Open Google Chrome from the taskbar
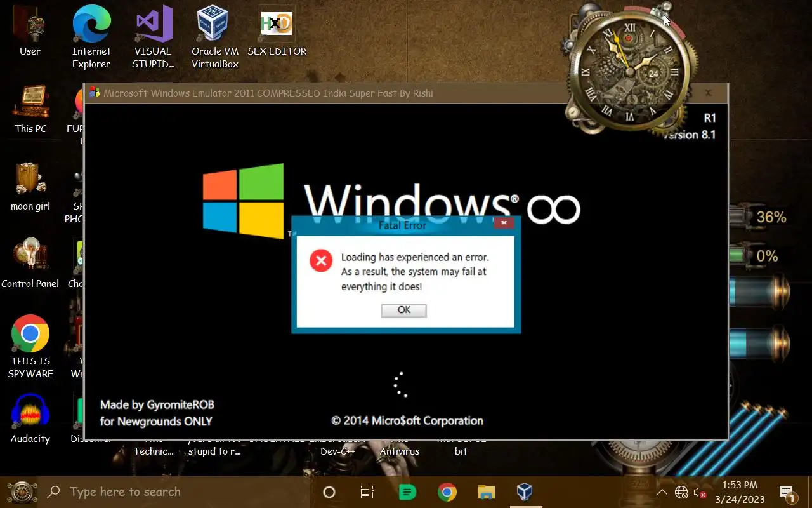Screen dimensions: 812x508 pos(447,492)
